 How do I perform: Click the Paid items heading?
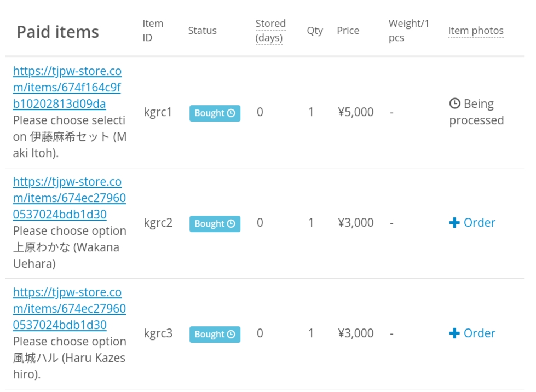(57, 32)
